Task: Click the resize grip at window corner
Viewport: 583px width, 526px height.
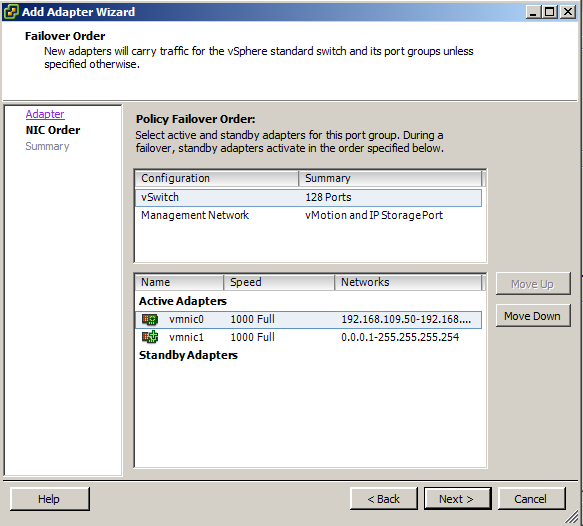Action: pos(572,516)
